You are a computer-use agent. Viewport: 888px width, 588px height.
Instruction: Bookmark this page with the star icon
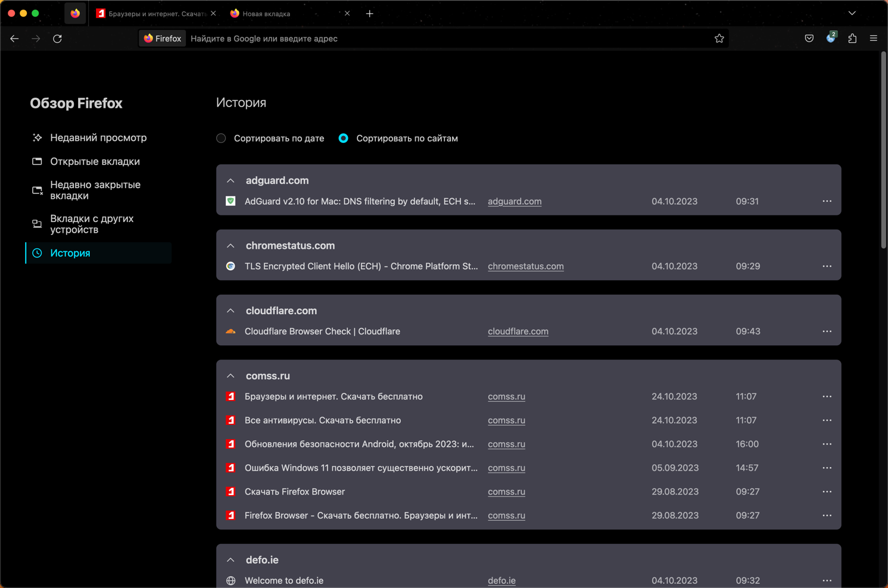click(x=719, y=39)
